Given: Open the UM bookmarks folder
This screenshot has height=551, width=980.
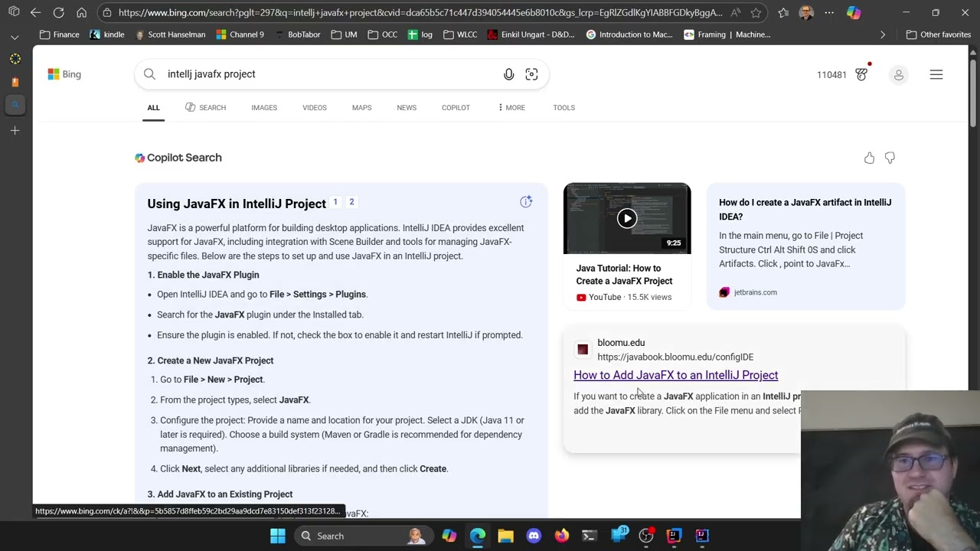Looking at the screenshot, I should [344, 34].
